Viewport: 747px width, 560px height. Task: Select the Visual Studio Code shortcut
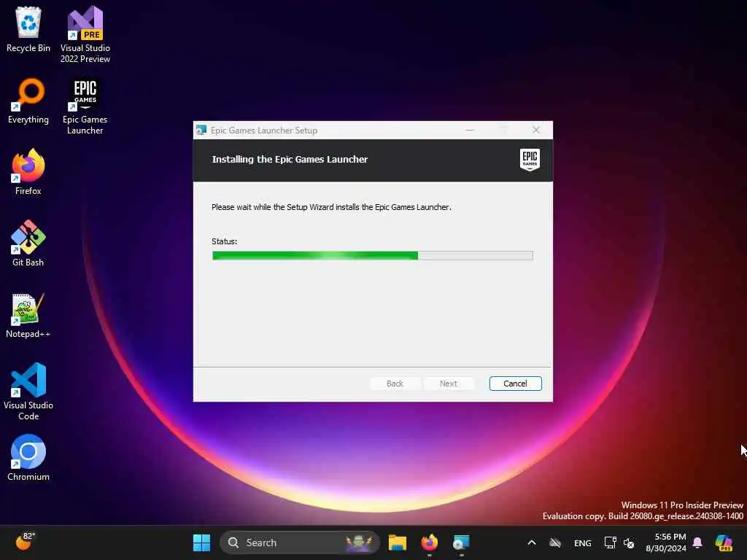pyautogui.click(x=28, y=392)
